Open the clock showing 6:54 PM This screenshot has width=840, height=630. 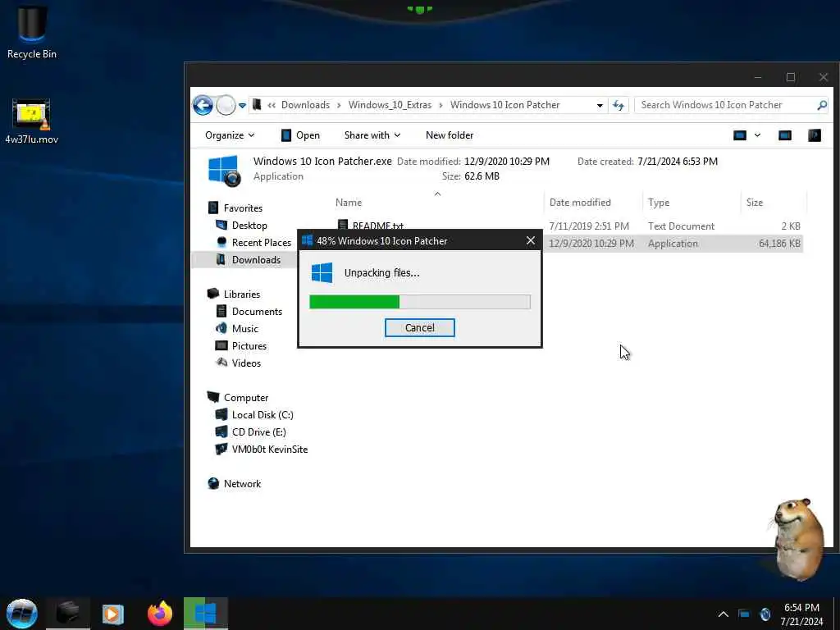click(x=801, y=614)
